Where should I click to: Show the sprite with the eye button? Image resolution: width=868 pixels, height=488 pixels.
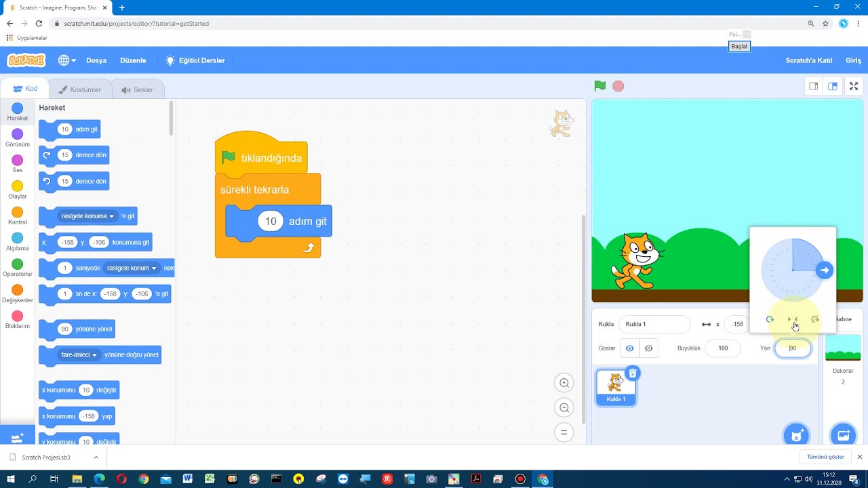(x=629, y=348)
